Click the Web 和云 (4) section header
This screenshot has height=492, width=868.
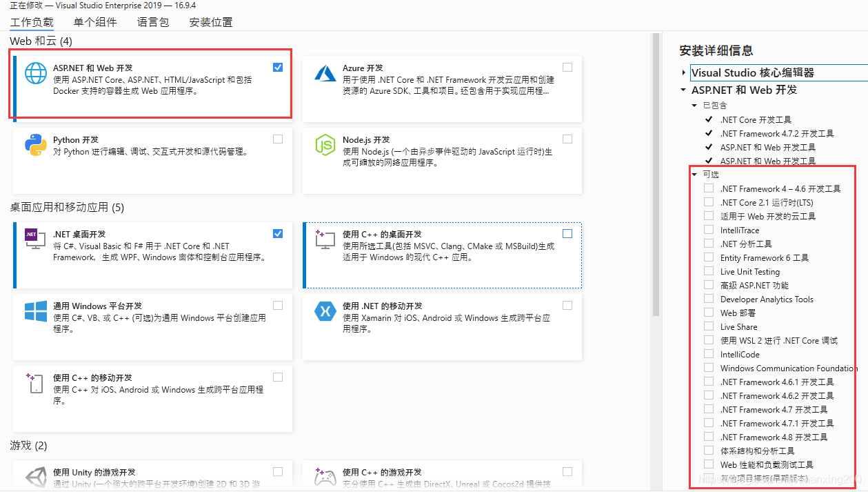click(41, 41)
